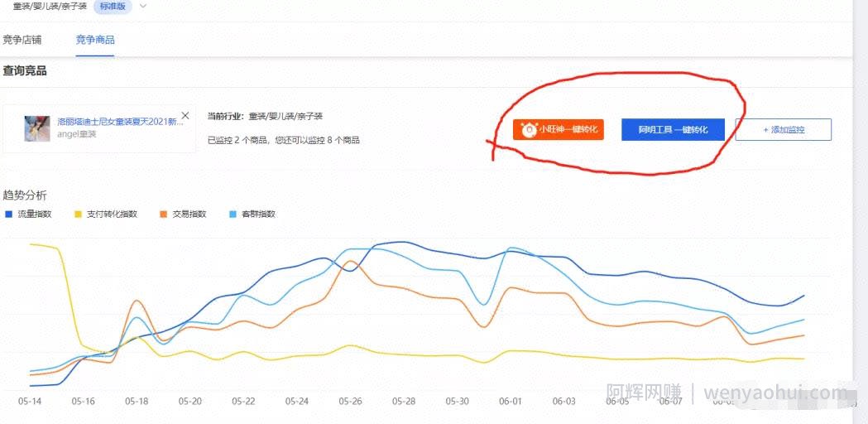Open the product thumbnail image
The height and width of the screenshot is (424, 868).
click(37, 128)
